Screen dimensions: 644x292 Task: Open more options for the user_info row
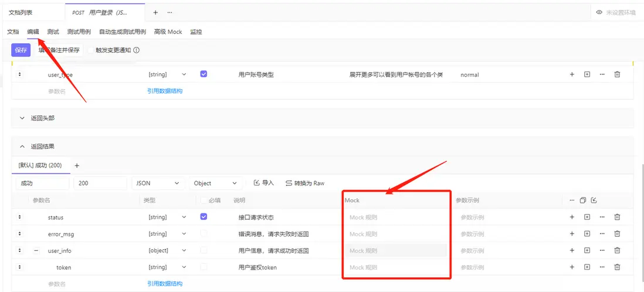click(x=602, y=250)
